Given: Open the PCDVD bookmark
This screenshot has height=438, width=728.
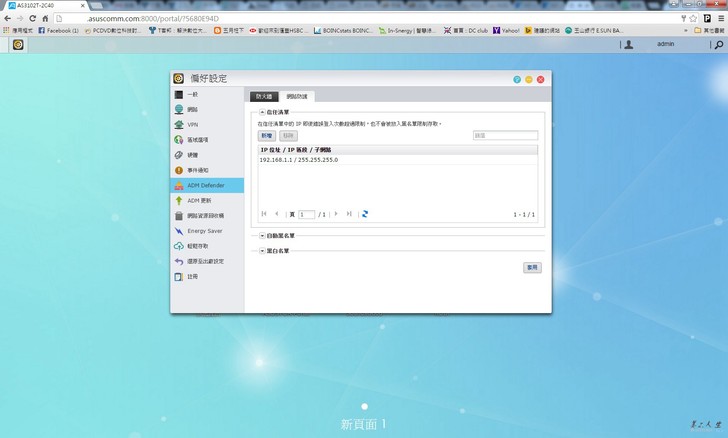Looking at the screenshot, I should (113, 30).
